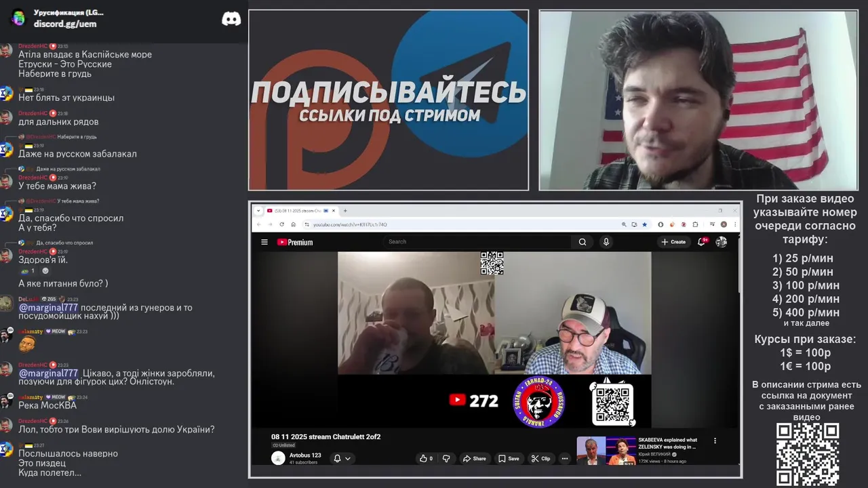Share the video using Share button
Image resolution: width=868 pixels, height=488 pixels.
tap(475, 458)
